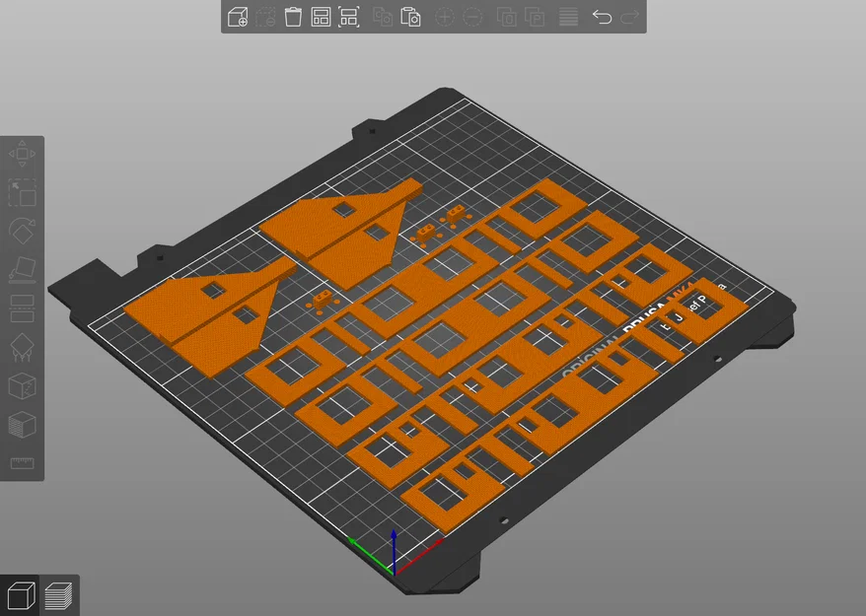Image resolution: width=866 pixels, height=616 pixels.
Task: Click the Split to objects icon
Action: click(x=506, y=17)
